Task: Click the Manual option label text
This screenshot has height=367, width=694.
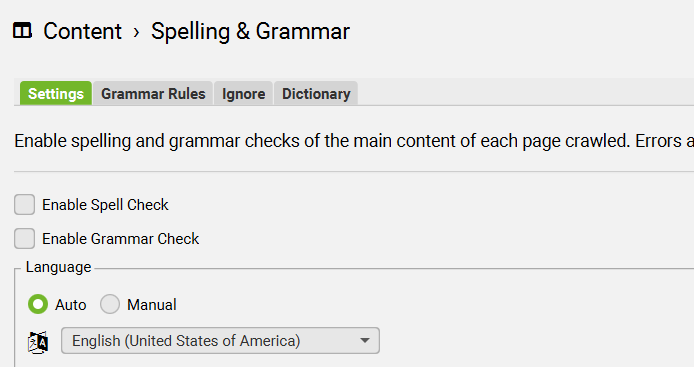Action: [x=152, y=305]
